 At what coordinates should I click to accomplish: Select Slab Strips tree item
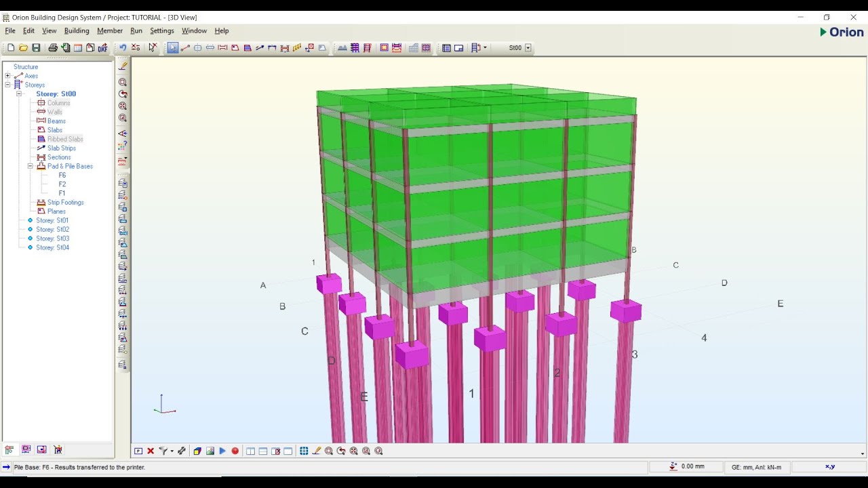pos(62,148)
